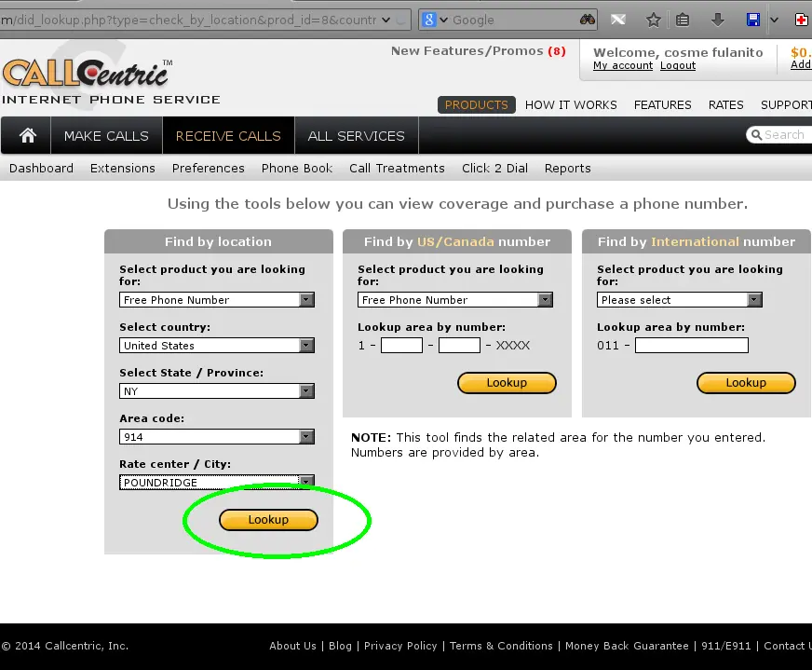Click Lookup button in International number panel
812x670 pixels.
point(746,383)
